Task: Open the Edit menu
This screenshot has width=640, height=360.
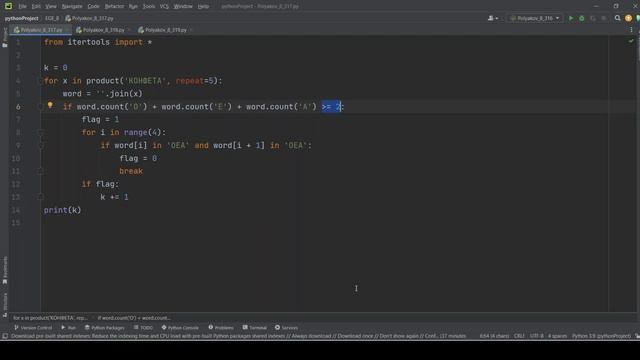Action: pyautogui.click(x=36, y=7)
